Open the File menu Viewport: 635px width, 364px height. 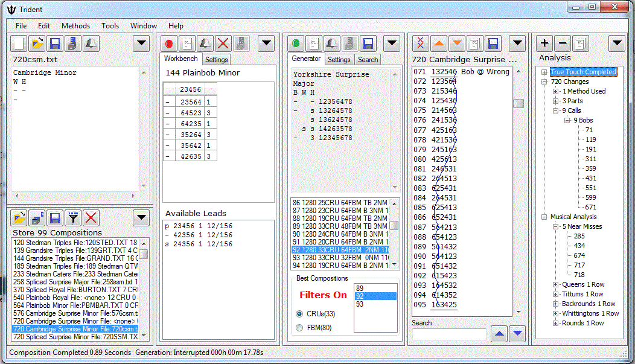point(21,26)
